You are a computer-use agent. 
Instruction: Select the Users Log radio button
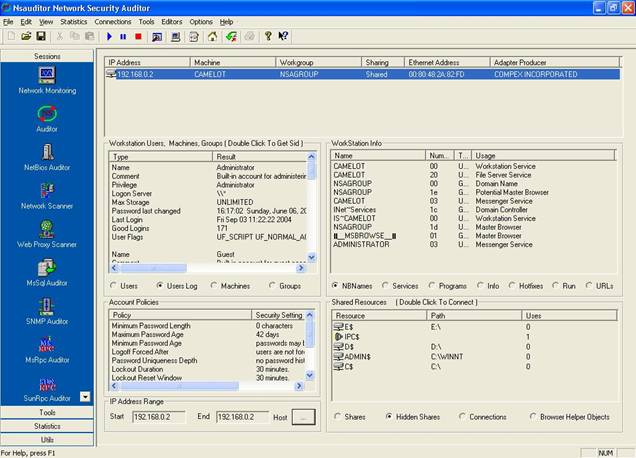coord(160,286)
